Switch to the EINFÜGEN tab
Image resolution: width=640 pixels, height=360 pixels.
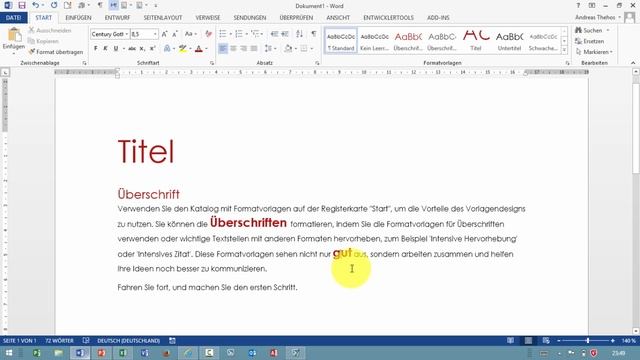tap(78, 18)
